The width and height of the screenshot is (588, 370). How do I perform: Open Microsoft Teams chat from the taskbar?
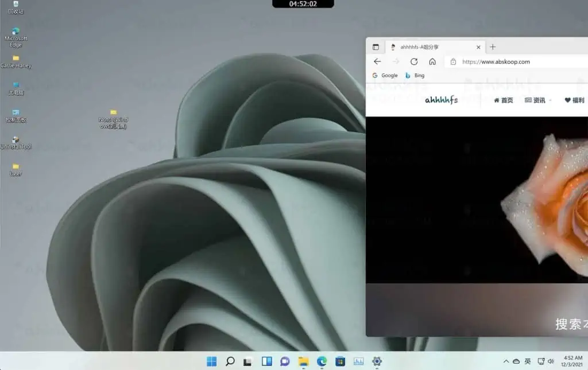(284, 361)
